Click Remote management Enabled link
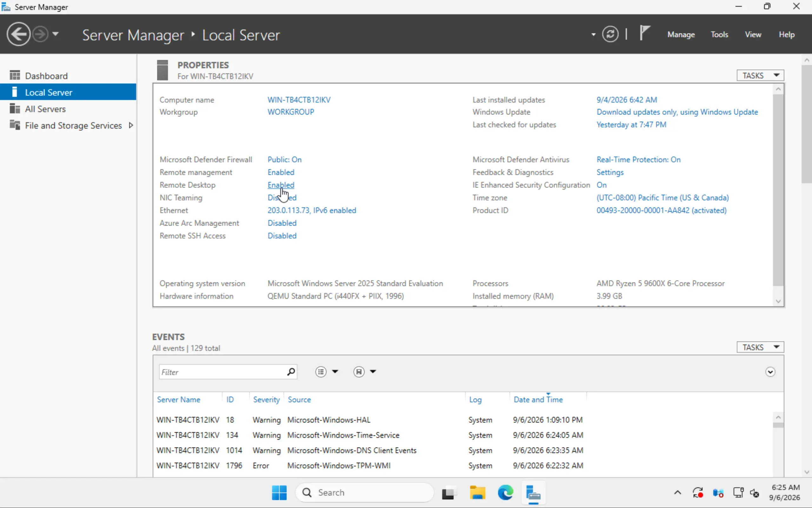812x508 pixels. click(x=281, y=172)
